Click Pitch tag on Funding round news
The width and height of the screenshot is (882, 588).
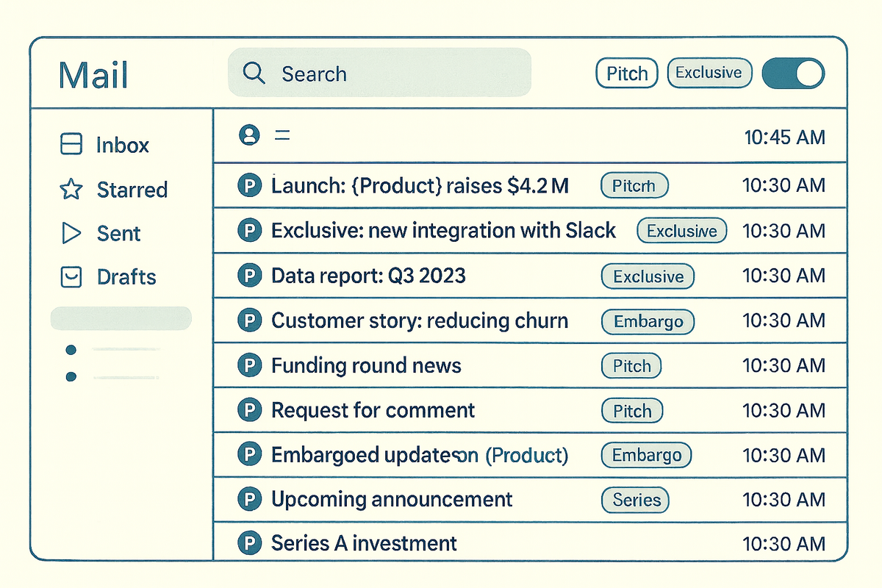pyautogui.click(x=631, y=366)
